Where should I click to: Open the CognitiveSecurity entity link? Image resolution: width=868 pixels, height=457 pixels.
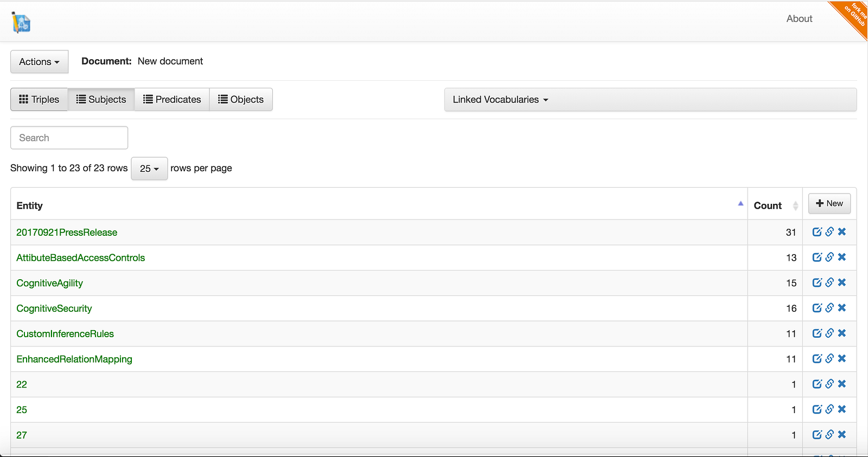[54, 308]
